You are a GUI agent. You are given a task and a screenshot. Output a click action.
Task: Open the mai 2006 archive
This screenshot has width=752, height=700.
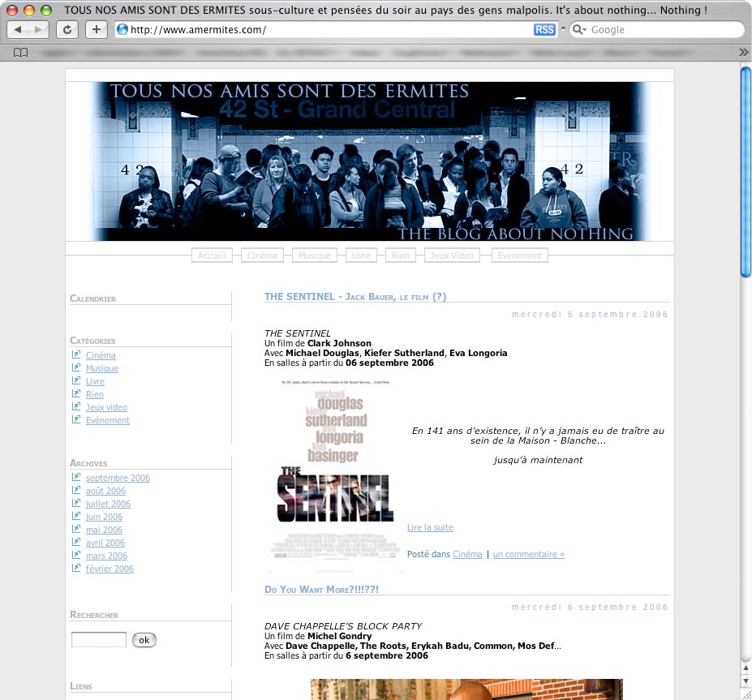tap(104, 530)
